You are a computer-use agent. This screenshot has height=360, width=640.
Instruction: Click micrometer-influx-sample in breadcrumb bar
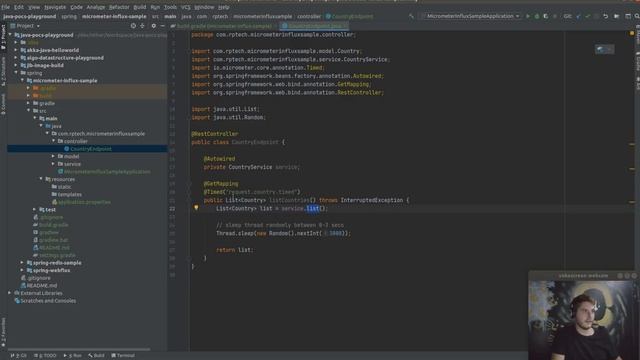tap(114, 16)
